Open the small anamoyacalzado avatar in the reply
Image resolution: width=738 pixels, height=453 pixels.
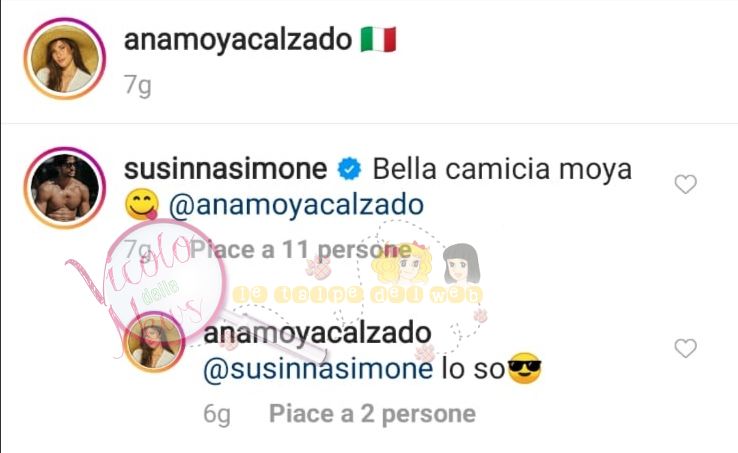154,342
